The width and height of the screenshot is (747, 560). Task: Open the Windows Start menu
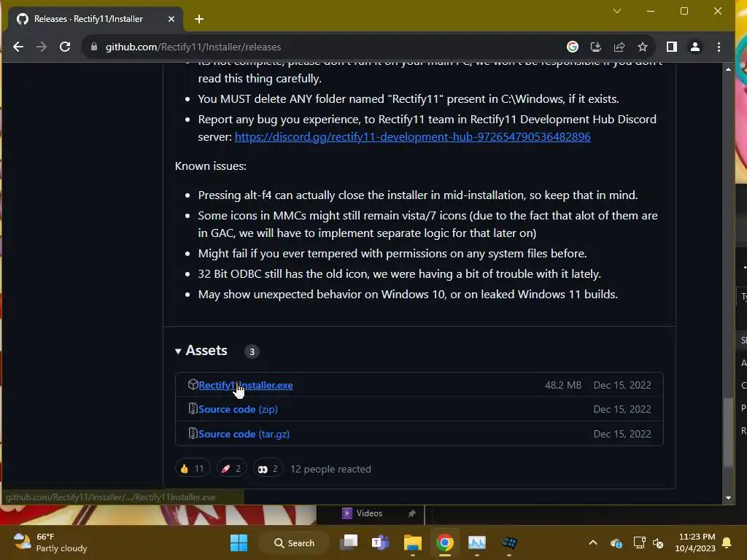(x=239, y=542)
